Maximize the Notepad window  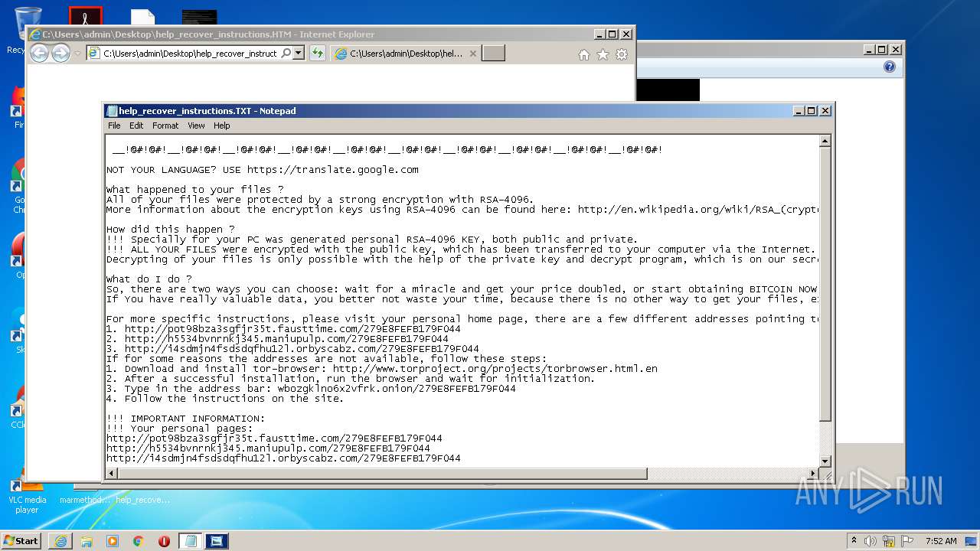[x=812, y=111]
